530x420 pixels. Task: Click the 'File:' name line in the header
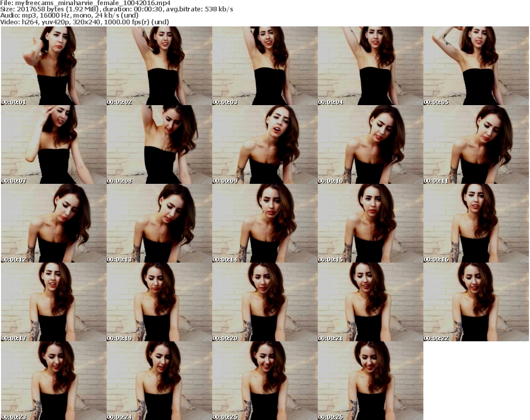point(85,3)
